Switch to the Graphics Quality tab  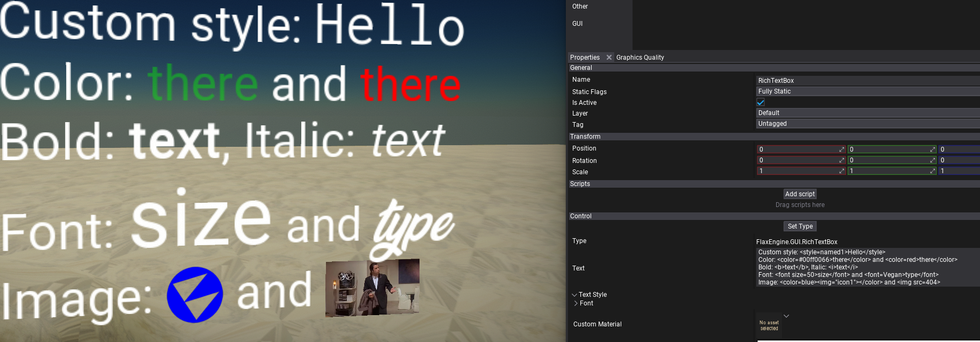coord(640,58)
